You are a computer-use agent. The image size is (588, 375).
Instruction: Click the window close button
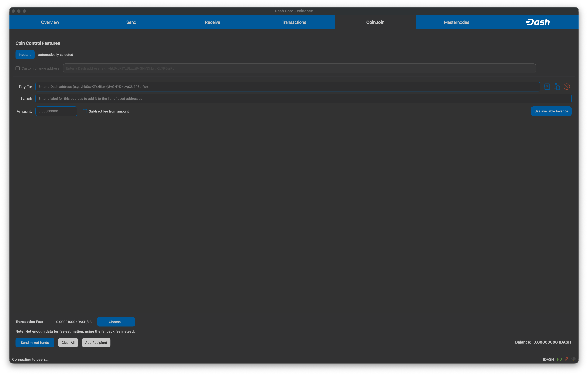tap(13, 11)
